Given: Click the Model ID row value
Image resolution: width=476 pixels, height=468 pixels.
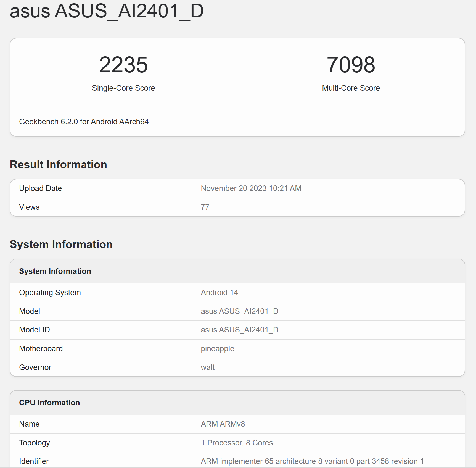Looking at the screenshot, I should [x=239, y=330].
